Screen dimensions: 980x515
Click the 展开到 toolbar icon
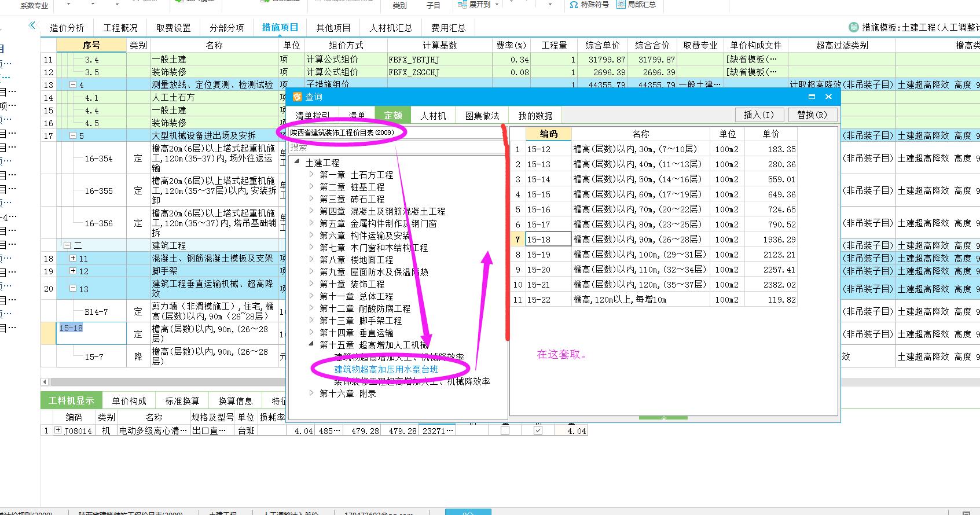(462, 5)
